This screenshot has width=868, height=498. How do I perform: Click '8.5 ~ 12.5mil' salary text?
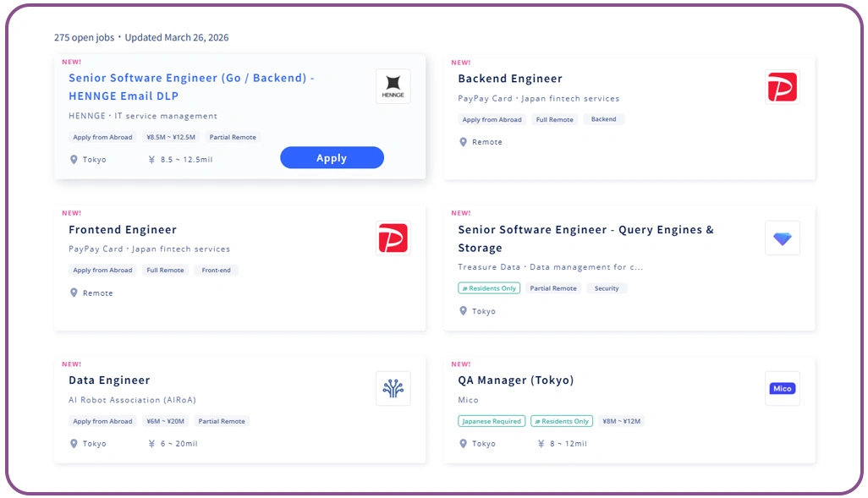pos(187,159)
